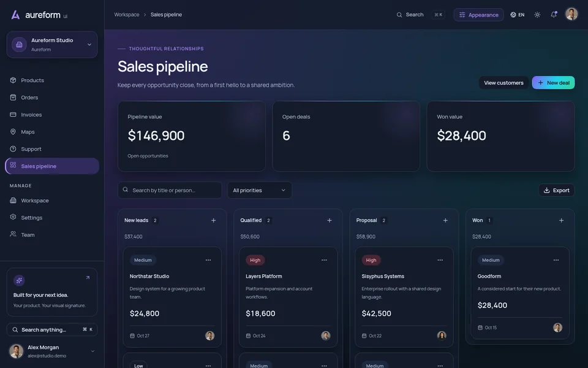Click the calendar icon beside Oct 22
This screenshot has height=368, width=588.
tap(364, 335)
